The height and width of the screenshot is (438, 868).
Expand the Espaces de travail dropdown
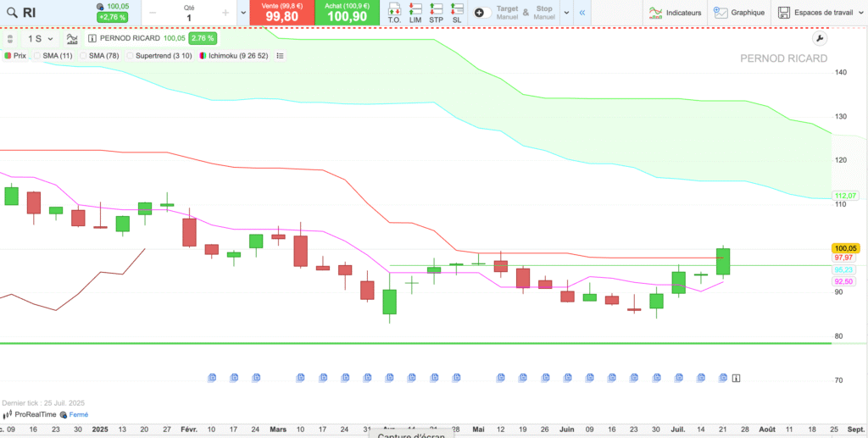[859, 13]
